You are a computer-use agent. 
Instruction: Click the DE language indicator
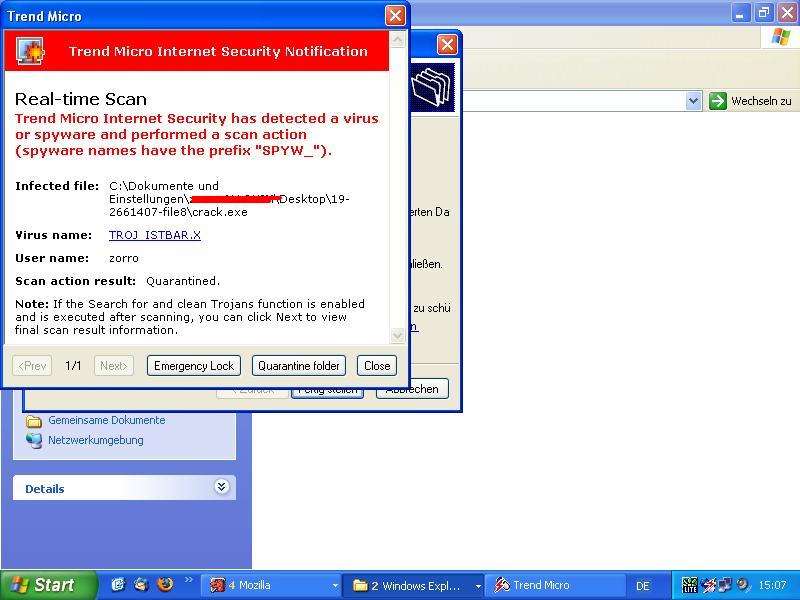coord(643,586)
